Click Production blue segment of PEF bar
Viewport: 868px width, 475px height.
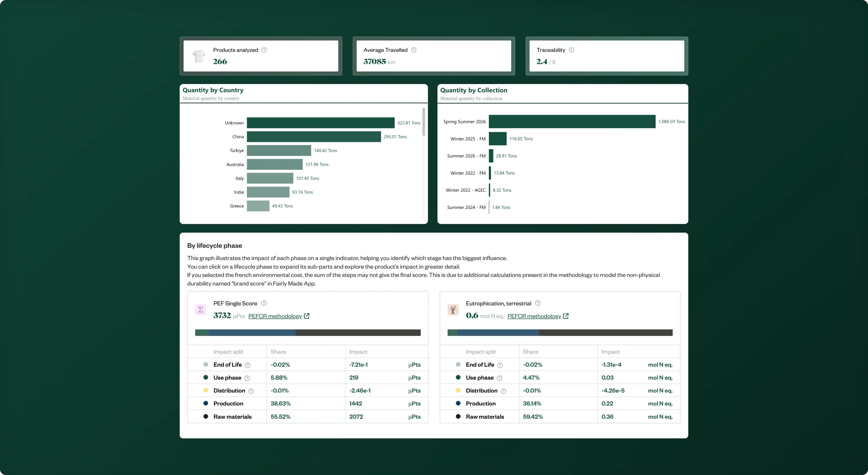tap(252, 333)
